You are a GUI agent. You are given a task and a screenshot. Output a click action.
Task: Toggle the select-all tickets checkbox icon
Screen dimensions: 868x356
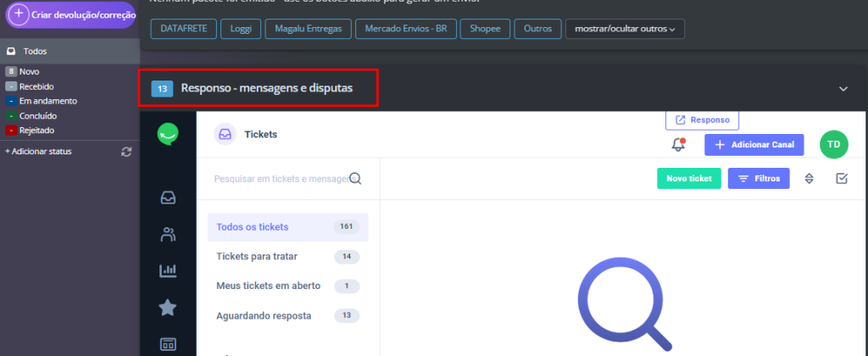841,179
